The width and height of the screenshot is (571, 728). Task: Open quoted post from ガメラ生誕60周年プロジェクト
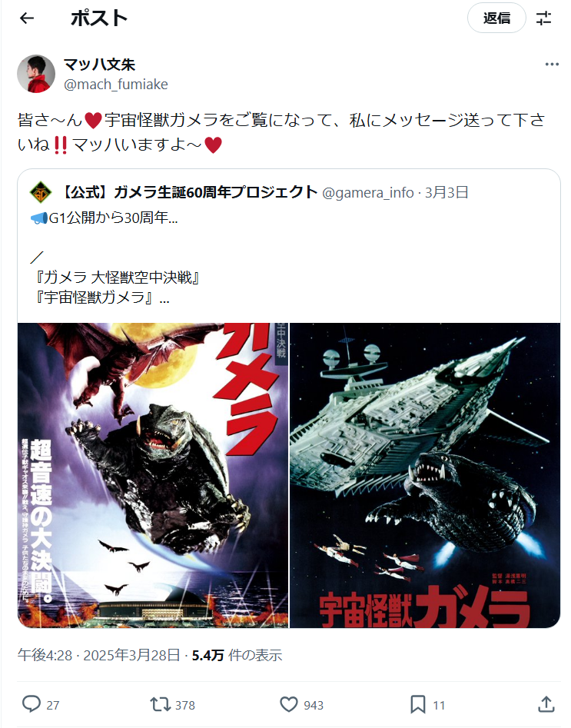point(289,246)
